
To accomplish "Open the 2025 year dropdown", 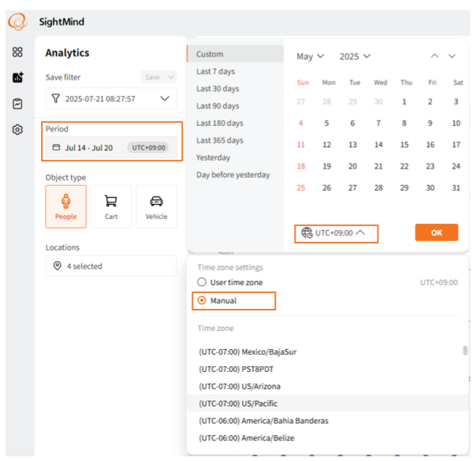I will [x=355, y=57].
